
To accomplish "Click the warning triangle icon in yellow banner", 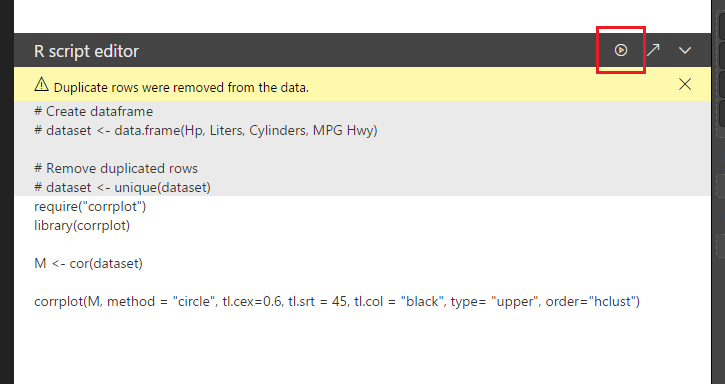I will pos(41,84).
